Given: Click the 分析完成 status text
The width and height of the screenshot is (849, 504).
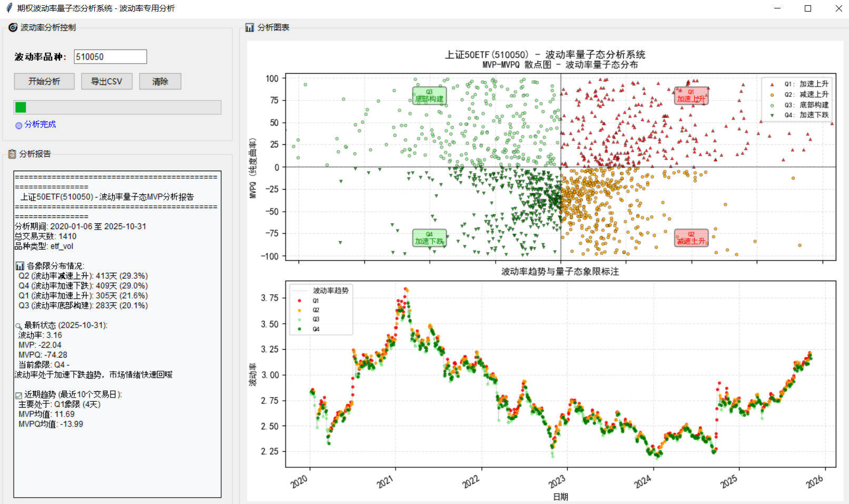Looking at the screenshot, I should [x=40, y=124].
